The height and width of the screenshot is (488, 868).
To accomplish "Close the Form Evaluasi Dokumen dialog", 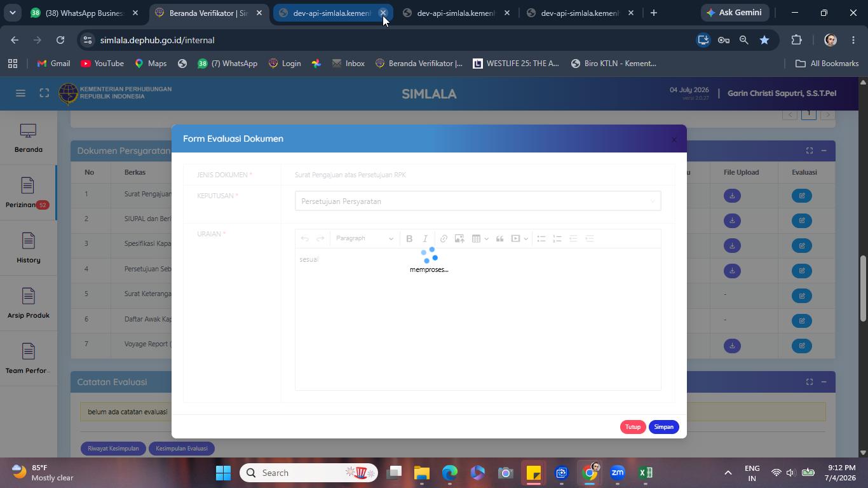I will coord(674,140).
